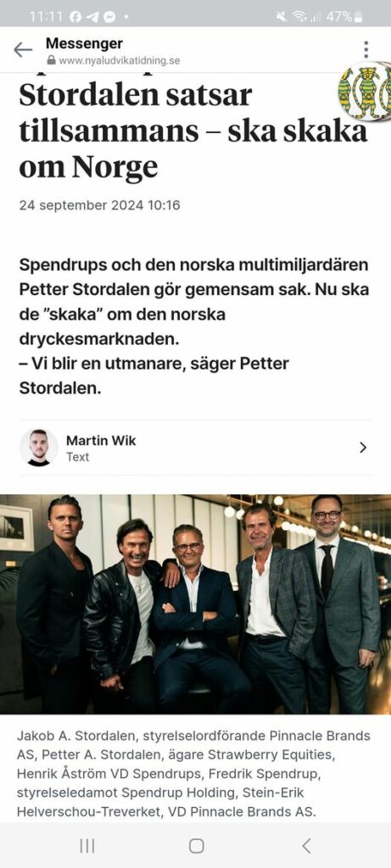Image resolution: width=391 pixels, height=868 pixels.
Task: Tap the Messenger notification icon in status bar
Action: point(109,17)
